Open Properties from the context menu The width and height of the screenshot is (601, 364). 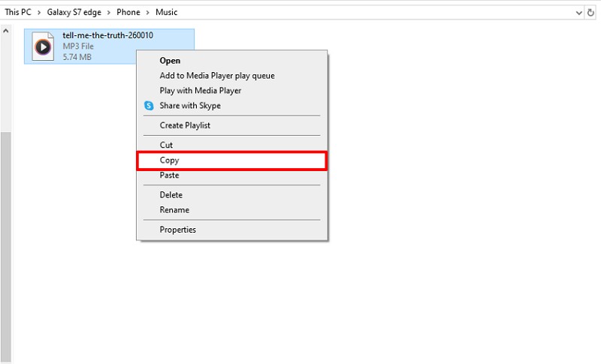click(x=231, y=229)
